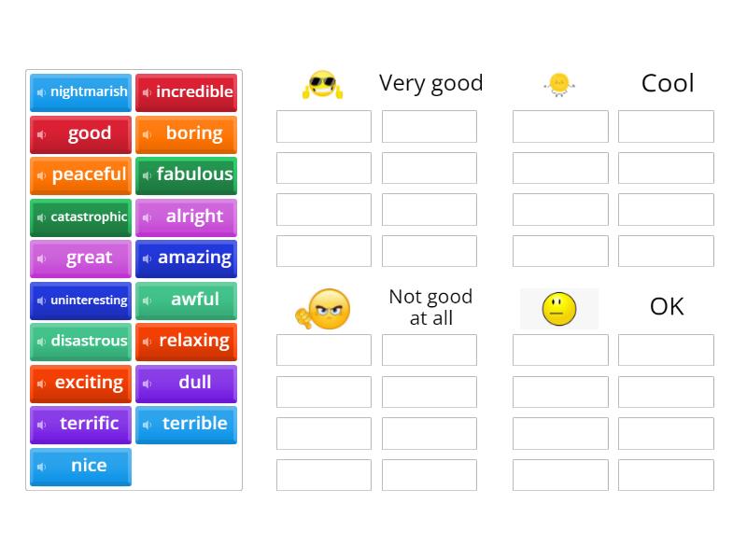
Task: Play audio for the word 'nightmarish'
Action: click(40, 92)
